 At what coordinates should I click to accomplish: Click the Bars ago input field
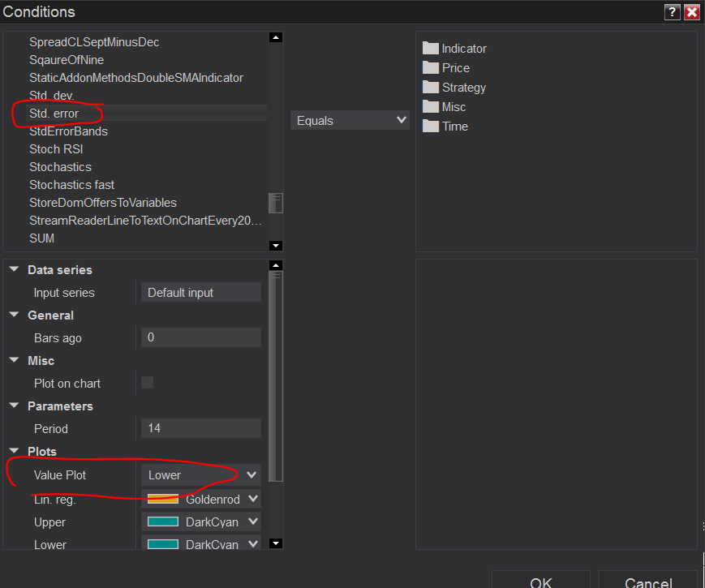tap(201, 337)
